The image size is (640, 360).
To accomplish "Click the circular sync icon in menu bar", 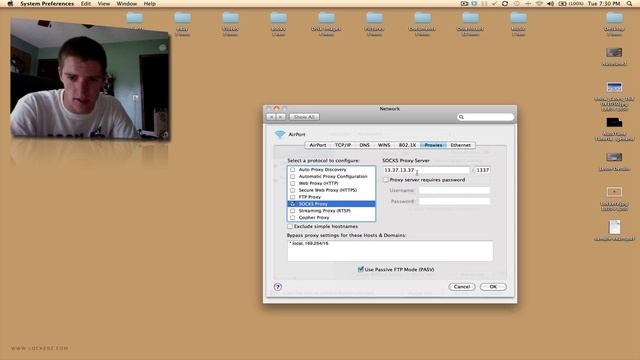I will (505, 4).
